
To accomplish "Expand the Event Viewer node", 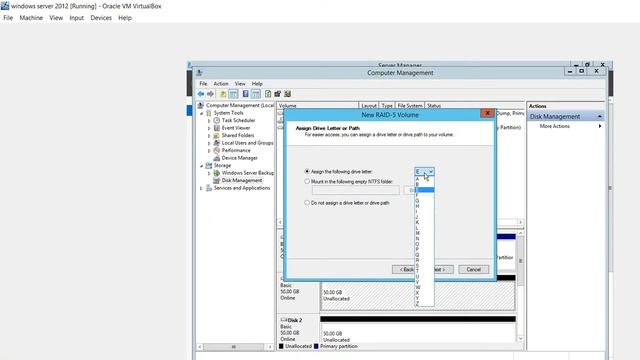I will 209,128.
